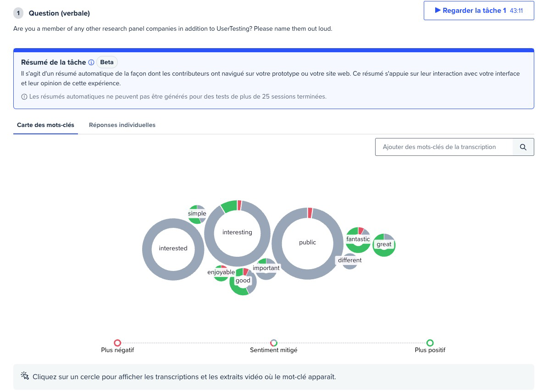The image size is (537, 392).
Task: Click the 'enjoyable' keyword bubble
Action: click(221, 272)
